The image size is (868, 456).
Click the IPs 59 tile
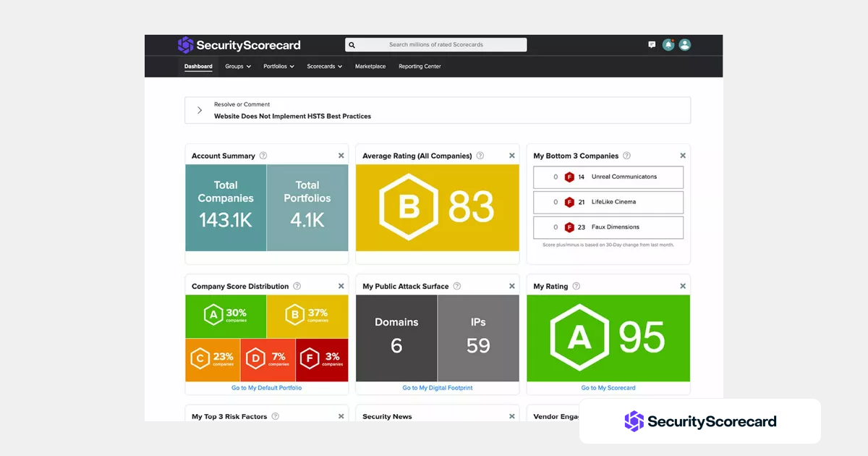[x=478, y=338]
